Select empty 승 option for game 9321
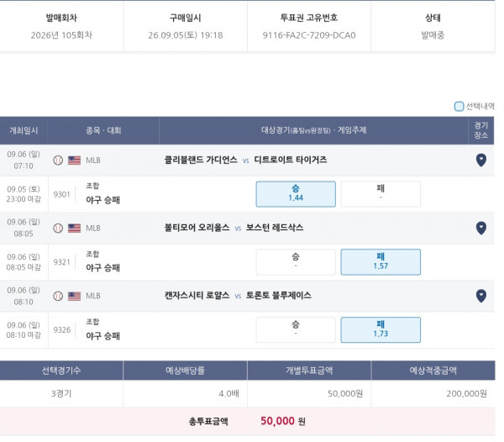This screenshot has width=504, height=442. pos(296,261)
